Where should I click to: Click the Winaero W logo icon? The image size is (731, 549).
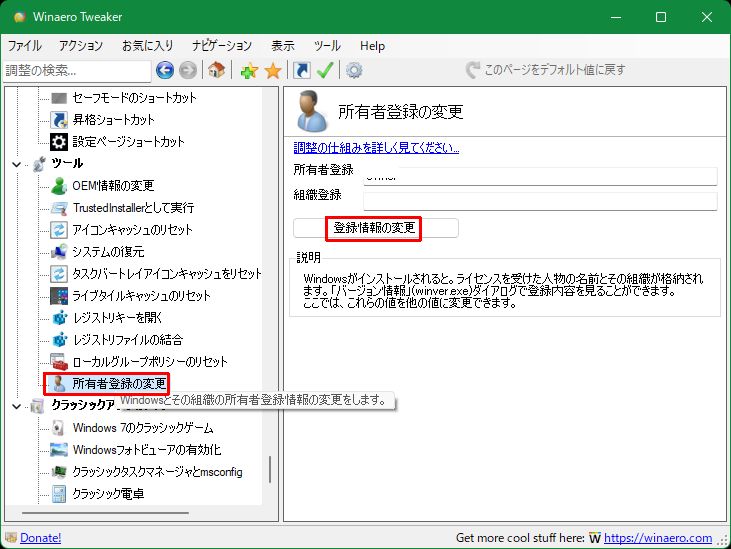coord(594,538)
